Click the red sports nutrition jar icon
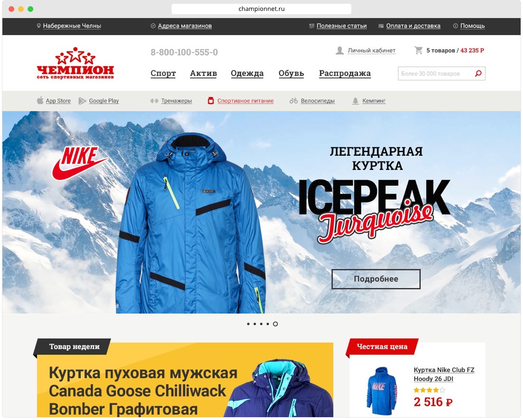Screen dimensions: 523x420 [211, 101]
